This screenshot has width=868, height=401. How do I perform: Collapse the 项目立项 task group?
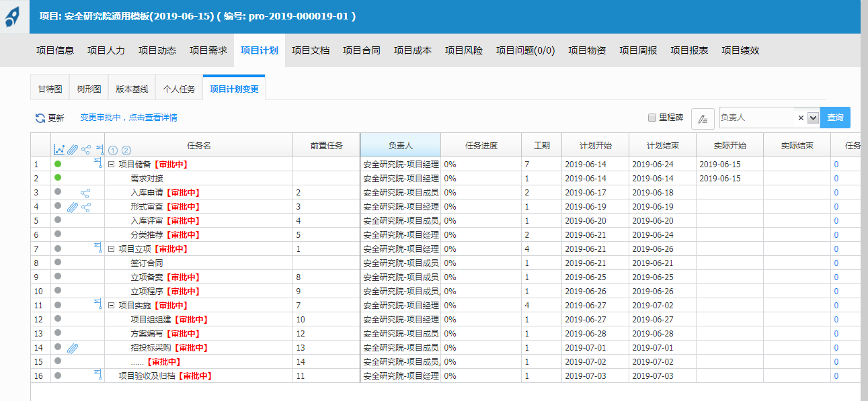point(112,249)
